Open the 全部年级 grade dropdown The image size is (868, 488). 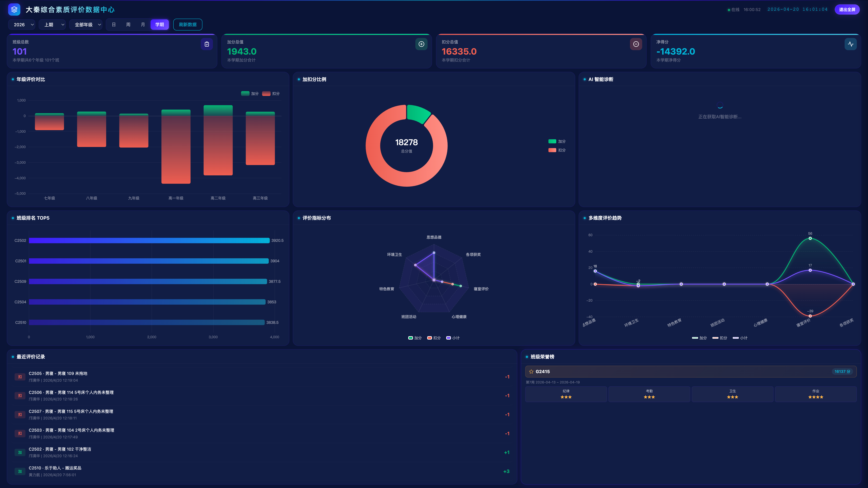[x=86, y=25]
